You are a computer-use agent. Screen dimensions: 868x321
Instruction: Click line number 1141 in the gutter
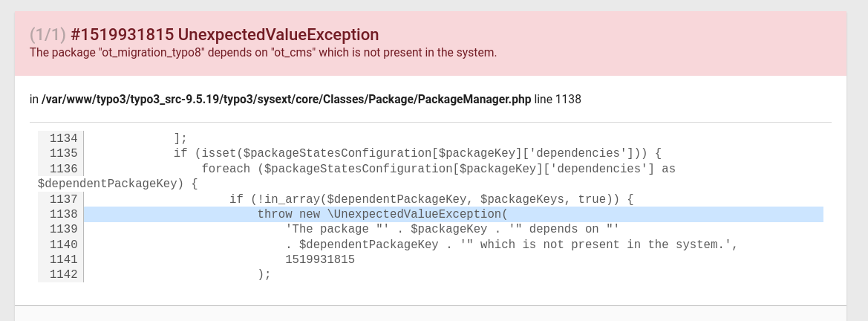tap(64, 259)
